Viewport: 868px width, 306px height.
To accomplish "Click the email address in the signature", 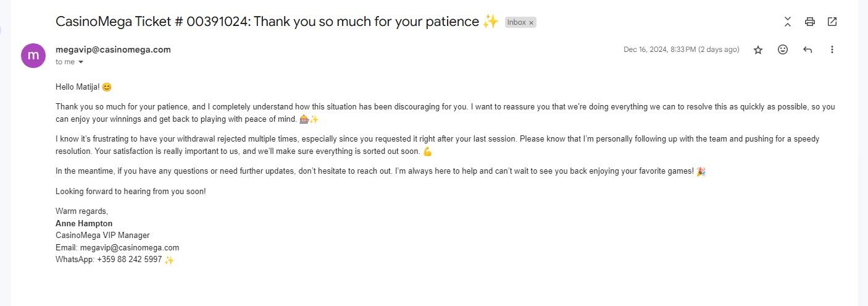I will [x=130, y=247].
